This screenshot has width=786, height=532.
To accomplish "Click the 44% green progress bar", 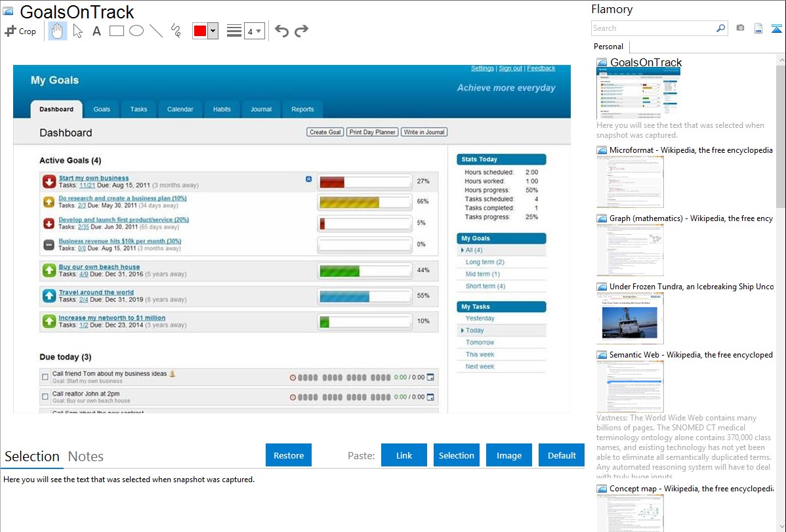I will pos(364,271).
